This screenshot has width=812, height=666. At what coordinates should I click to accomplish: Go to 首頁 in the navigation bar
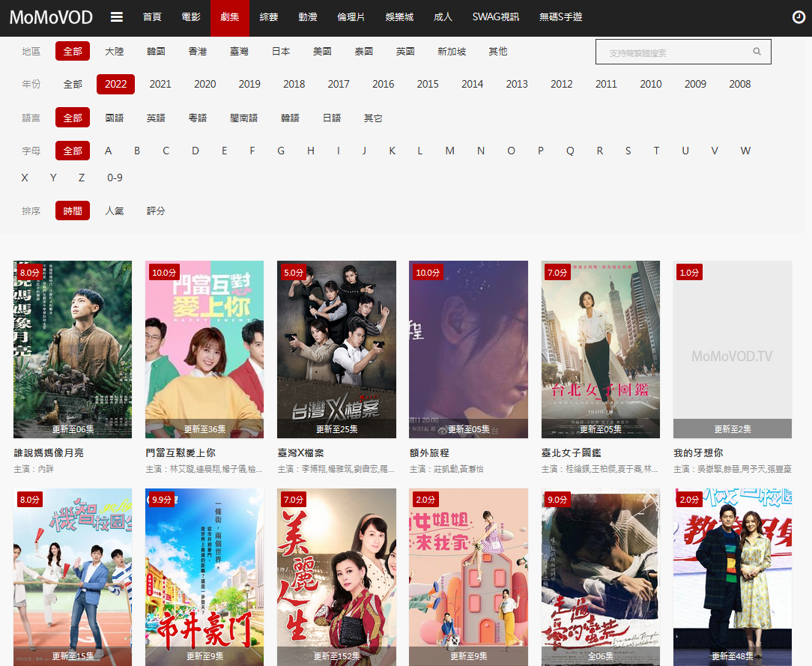[x=152, y=17]
